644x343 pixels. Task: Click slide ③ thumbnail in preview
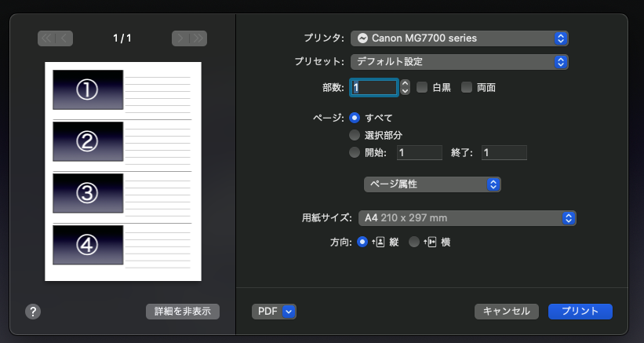pyautogui.click(x=88, y=193)
